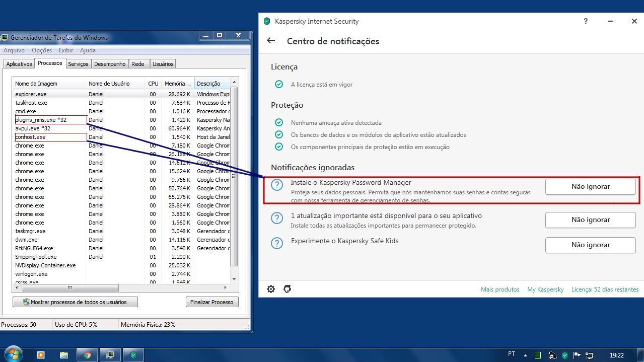Screen dimensions: 644x362
Task: Click check icon beside databases updated message
Action: tap(279, 135)
